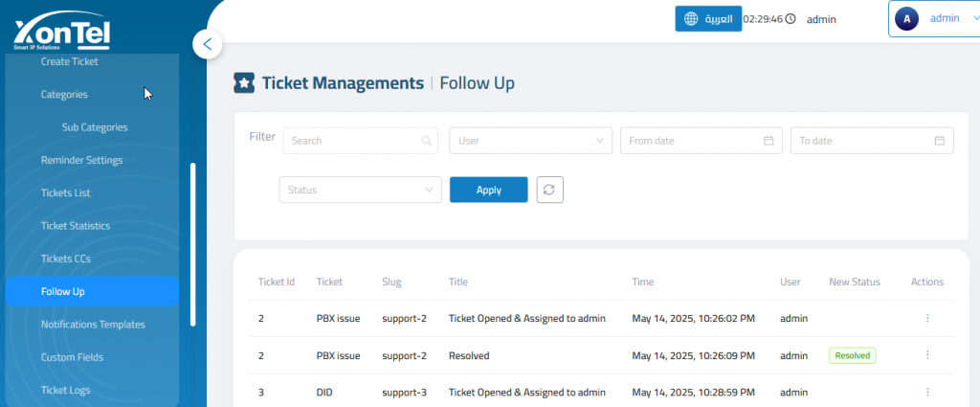This screenshot has width=980, height=407.
Task: Open actions menu for DID ticket row
Action: (926, 392)
